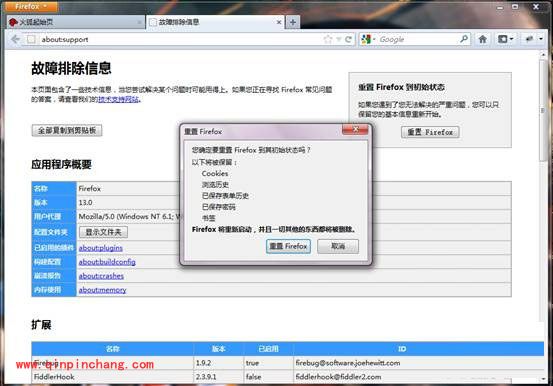Switch to the 火狐起始页 tab
The width and height of the screenshot is (553, 386).
click(x=75, y=22)
